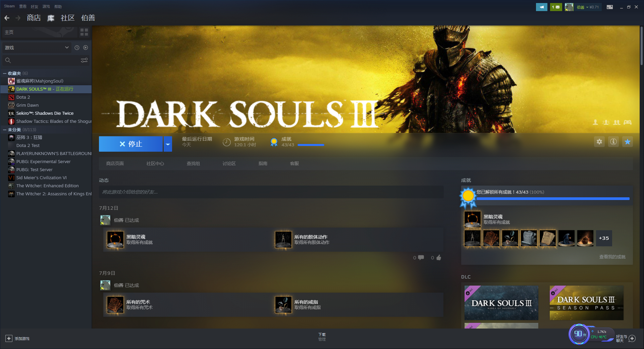Open advanced filter sliders icon
The image size is (644, 349).
[x=84, y=60]
